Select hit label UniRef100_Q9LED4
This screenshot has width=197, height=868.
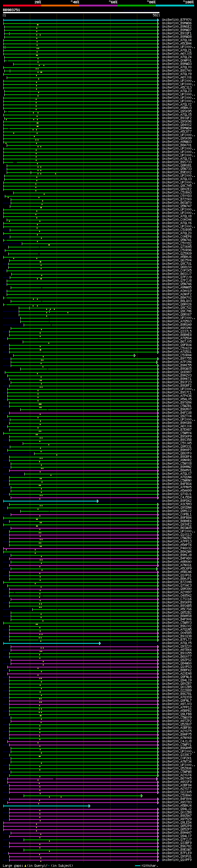177,823
